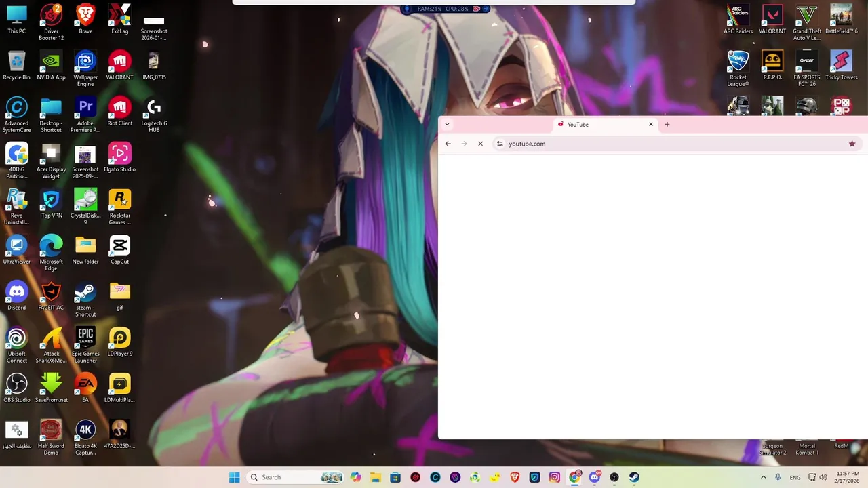Close the YouTube browser tab
Viewport: 868px width, 488px height.
[x=651, y=125]
